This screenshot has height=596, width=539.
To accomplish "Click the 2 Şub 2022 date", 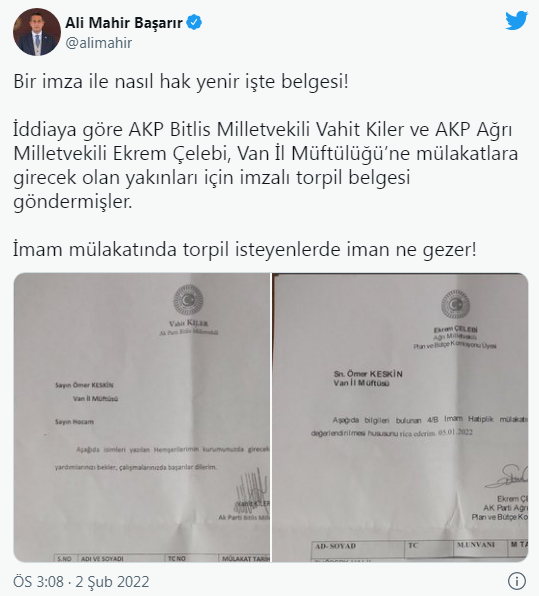I will pos(112,582).
